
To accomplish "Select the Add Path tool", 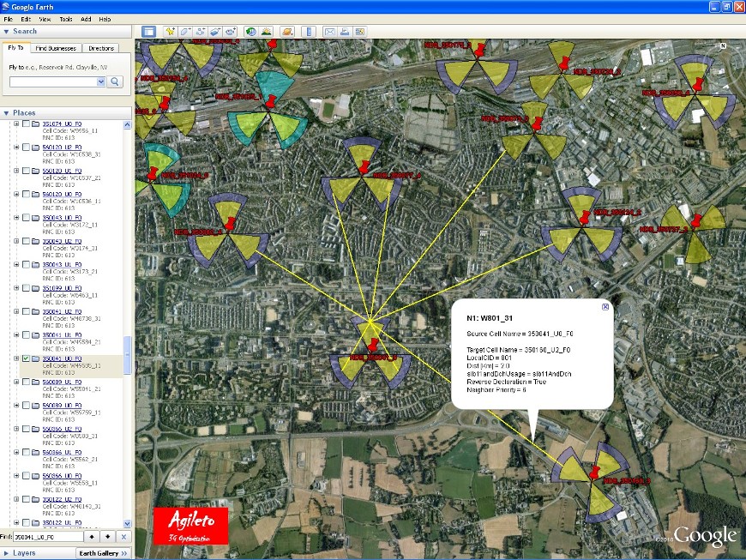I will [x=200, y=32].
